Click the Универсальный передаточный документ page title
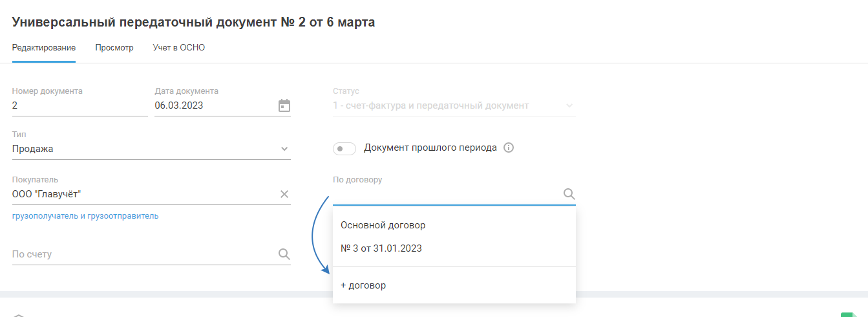Screen dimensions: 868x317 pos(193,22)
